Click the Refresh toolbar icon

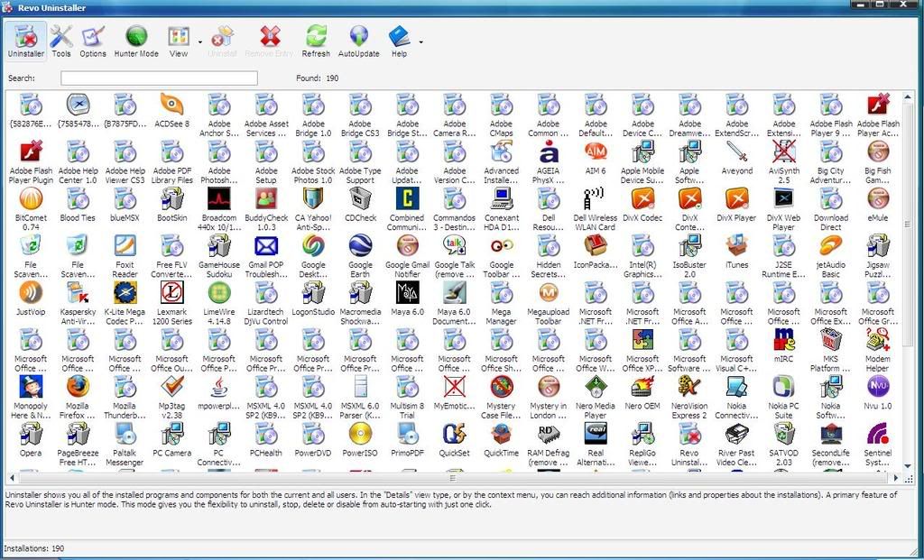[316, 41]
